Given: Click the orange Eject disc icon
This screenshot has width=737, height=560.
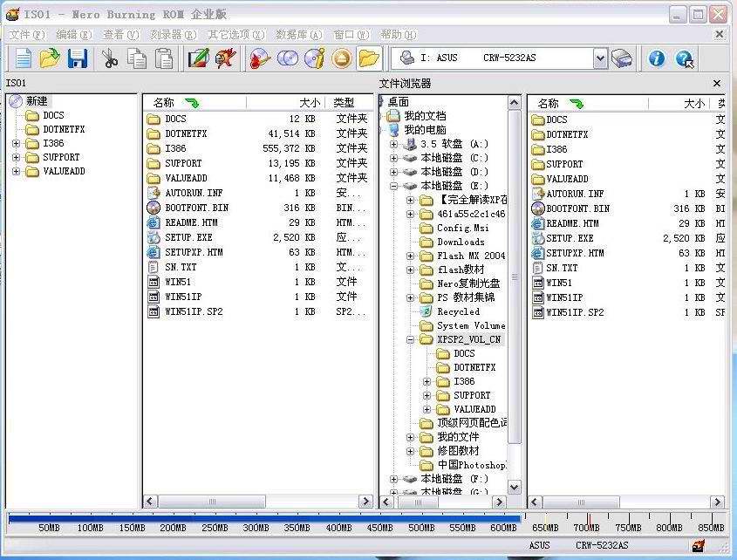Looking at the screenshot, I should click(342, 58).
